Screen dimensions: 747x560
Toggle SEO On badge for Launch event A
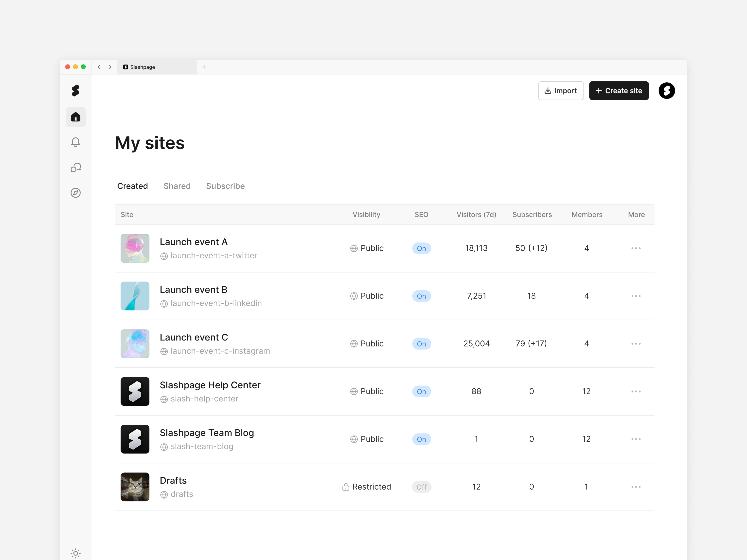422,248
